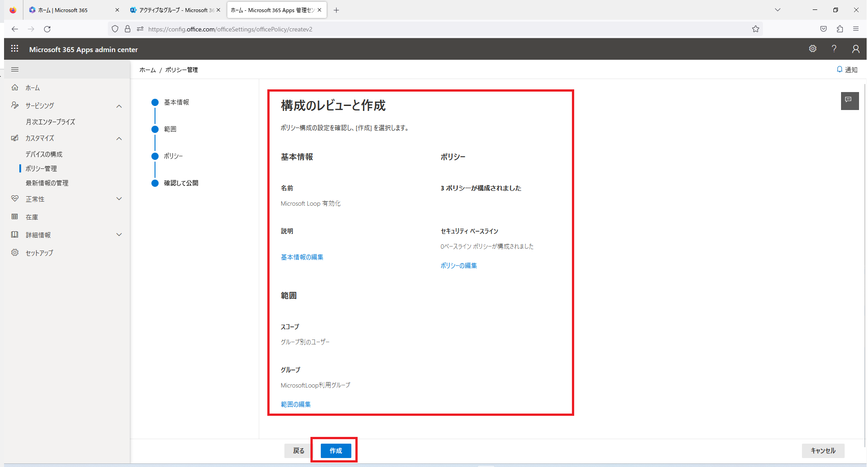
Task: Open the feedback comment icon
Action: 850,101
